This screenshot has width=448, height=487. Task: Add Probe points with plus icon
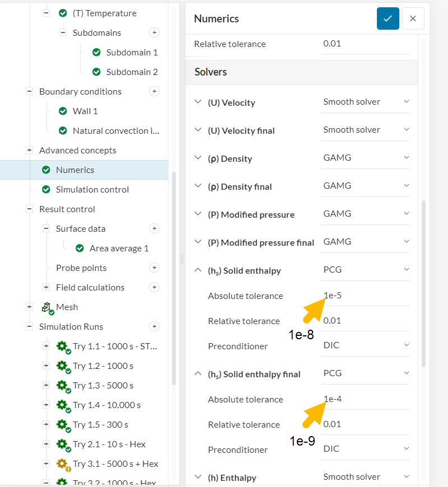click(155, 268)
